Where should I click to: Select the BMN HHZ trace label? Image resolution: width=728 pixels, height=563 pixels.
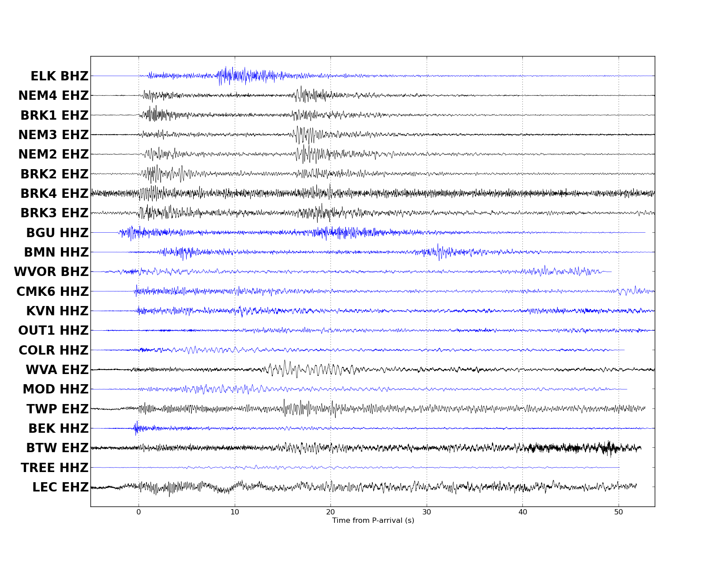pos(56,253)
